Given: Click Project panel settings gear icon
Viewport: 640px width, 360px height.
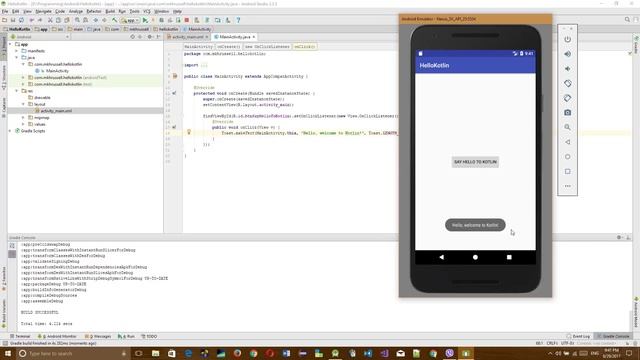Looking at the screenshot, I should (149, 37).
